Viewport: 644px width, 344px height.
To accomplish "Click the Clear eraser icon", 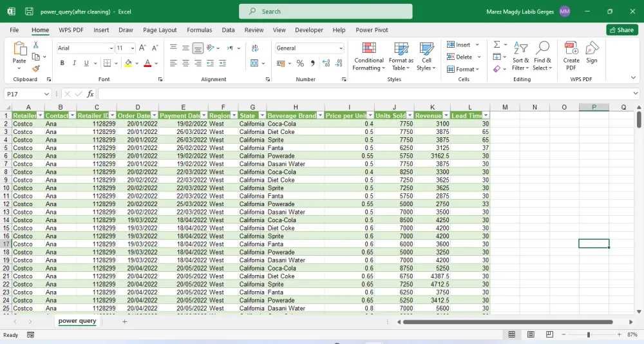I will [x=497, y=69].
